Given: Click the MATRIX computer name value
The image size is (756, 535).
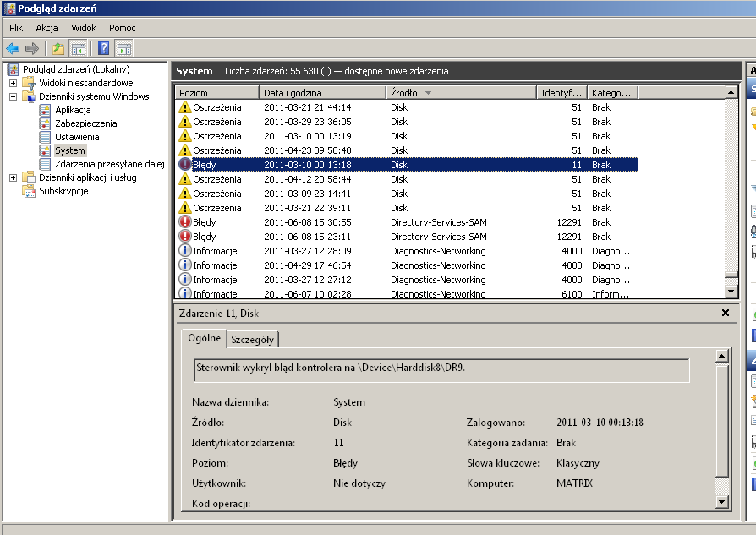Looking at the screenshot, I should click(x=574, y=483).
